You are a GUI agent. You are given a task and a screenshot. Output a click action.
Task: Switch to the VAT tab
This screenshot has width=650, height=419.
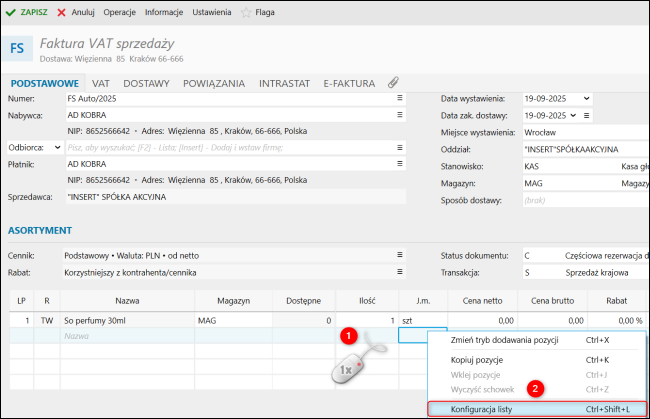101,84
